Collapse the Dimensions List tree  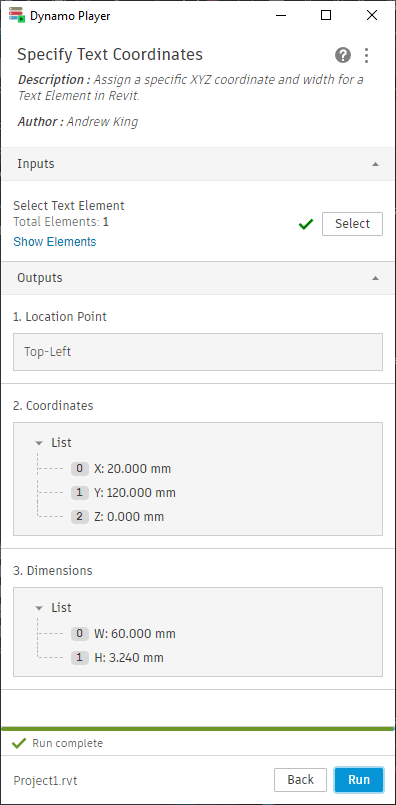pos(39,608)
